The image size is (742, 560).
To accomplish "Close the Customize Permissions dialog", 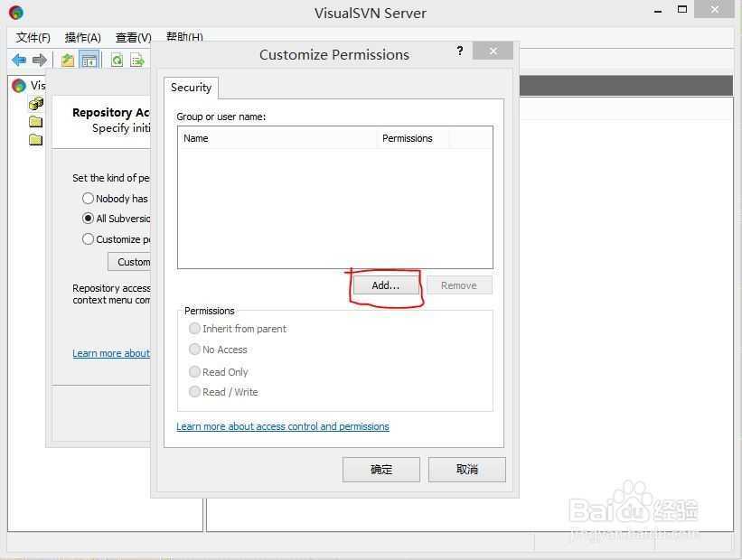I will pyautogui.click(x=493, y=51).
